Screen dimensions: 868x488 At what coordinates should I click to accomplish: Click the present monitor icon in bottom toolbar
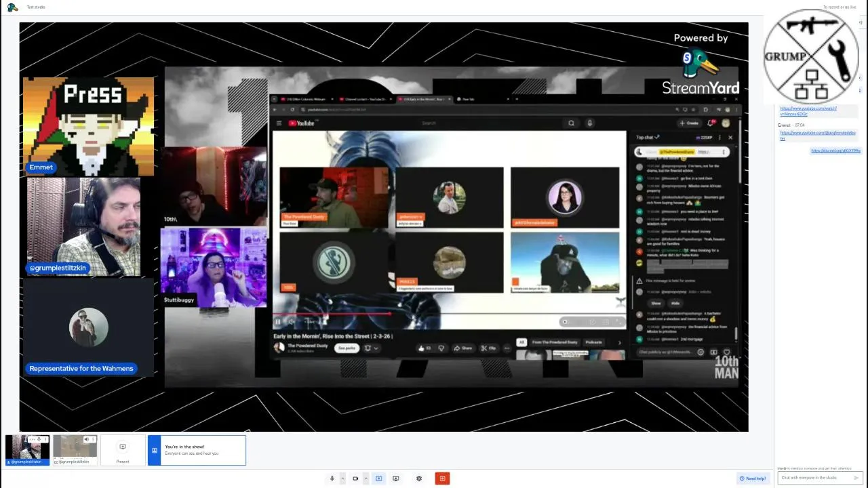point(396,479)
